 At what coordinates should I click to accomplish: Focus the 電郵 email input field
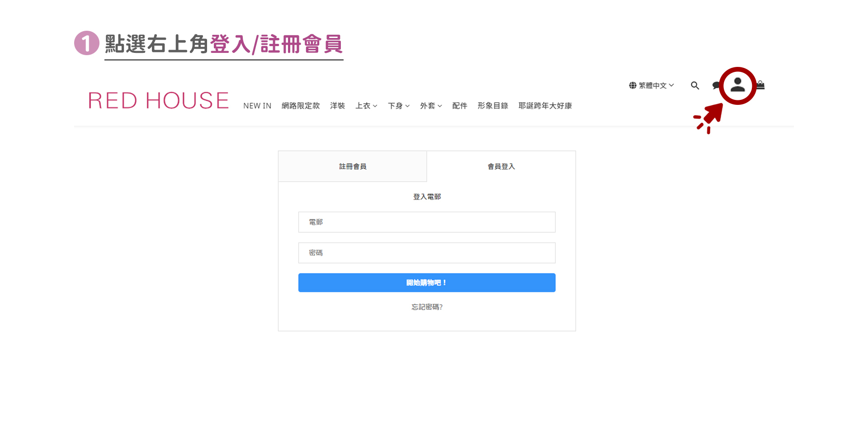(427, 222)
